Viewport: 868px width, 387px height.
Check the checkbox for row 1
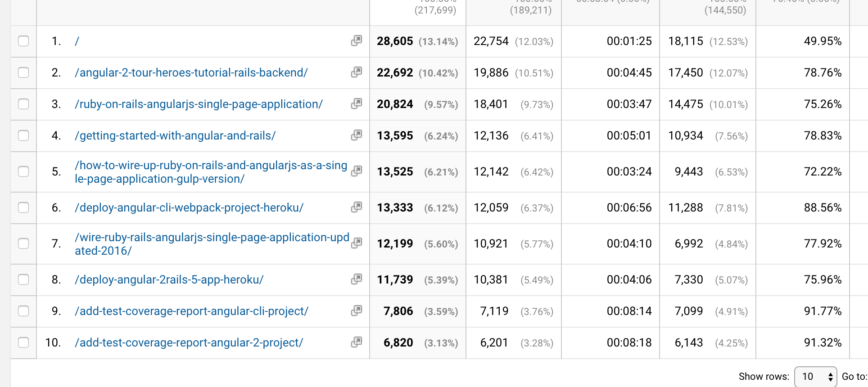pos(23,41)
